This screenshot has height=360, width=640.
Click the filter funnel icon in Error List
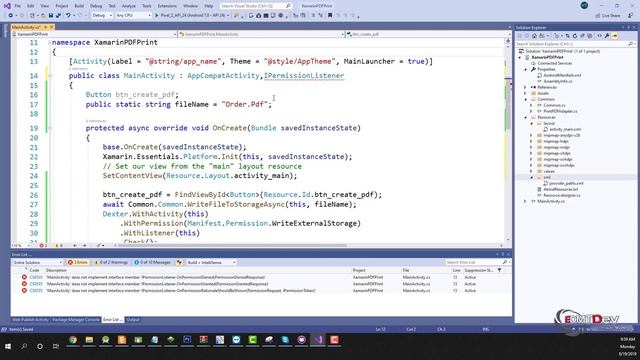(499, 270)
